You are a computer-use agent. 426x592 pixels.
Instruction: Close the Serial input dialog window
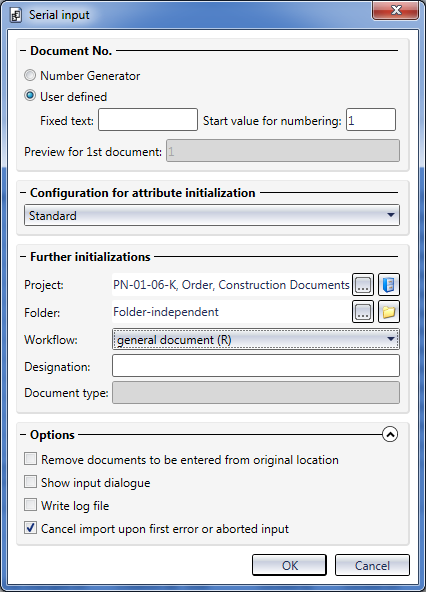pos(396,10)
